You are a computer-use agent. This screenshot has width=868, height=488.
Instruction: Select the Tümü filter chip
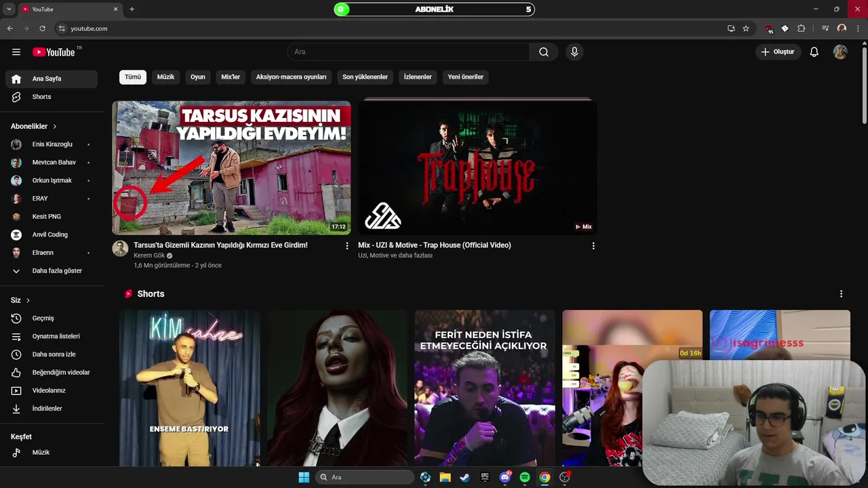point(133,77)
